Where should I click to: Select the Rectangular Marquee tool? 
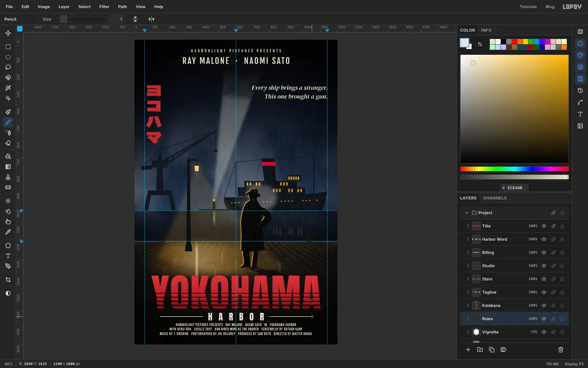coord(8,47)
